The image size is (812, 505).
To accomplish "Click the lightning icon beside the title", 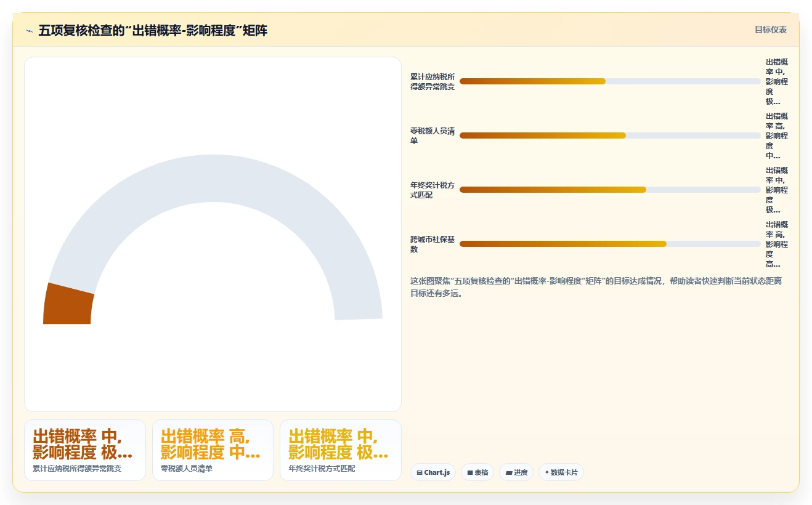I will click(30, 31).
